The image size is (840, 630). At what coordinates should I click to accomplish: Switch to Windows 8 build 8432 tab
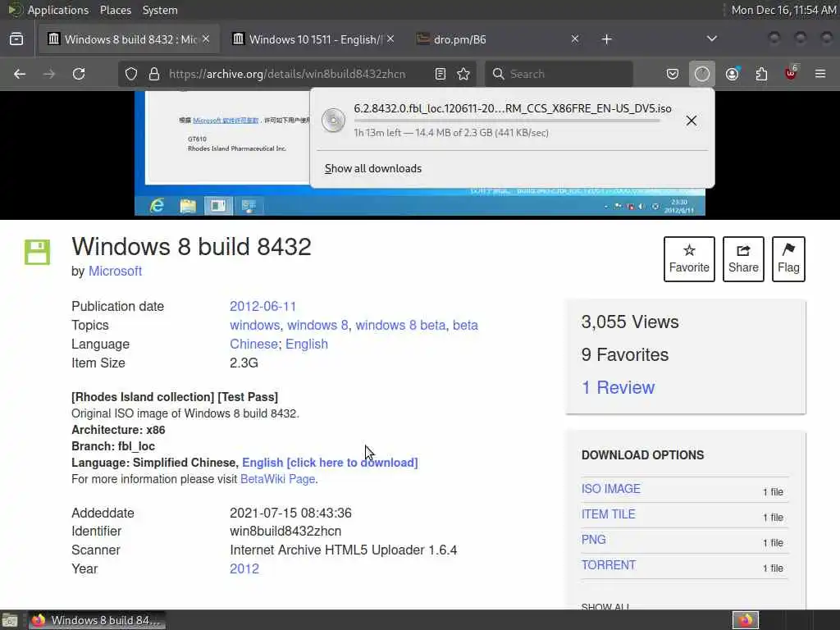click(129, 39)
